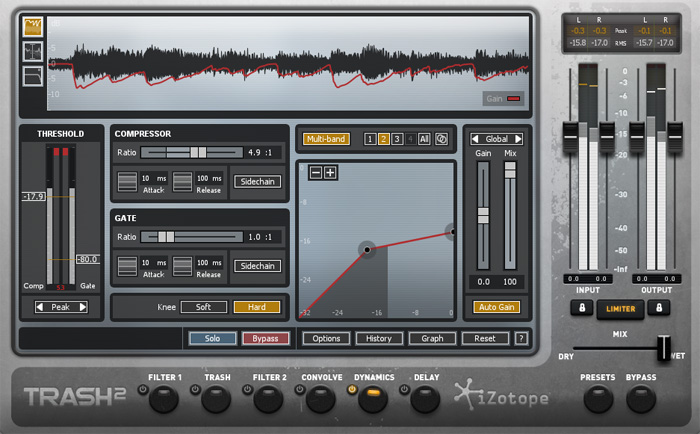Click the Reset button
700x434 pixels.
point(485,338)
